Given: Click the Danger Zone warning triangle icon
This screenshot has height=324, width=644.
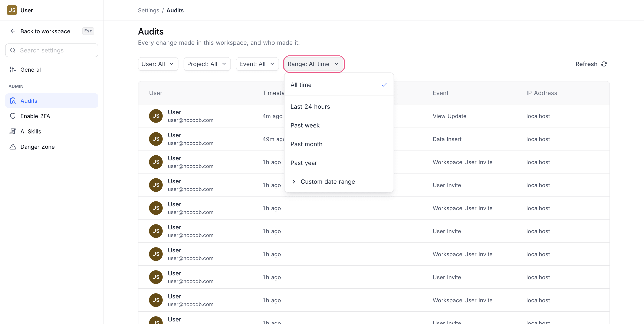Looking at the screenshot, I should [13, 147].
